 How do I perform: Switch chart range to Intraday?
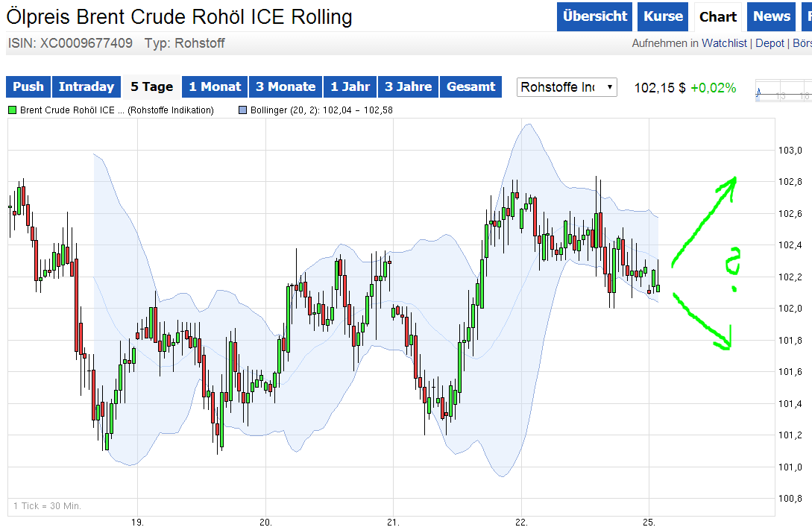pyautogui.click(x=86, y=86)
